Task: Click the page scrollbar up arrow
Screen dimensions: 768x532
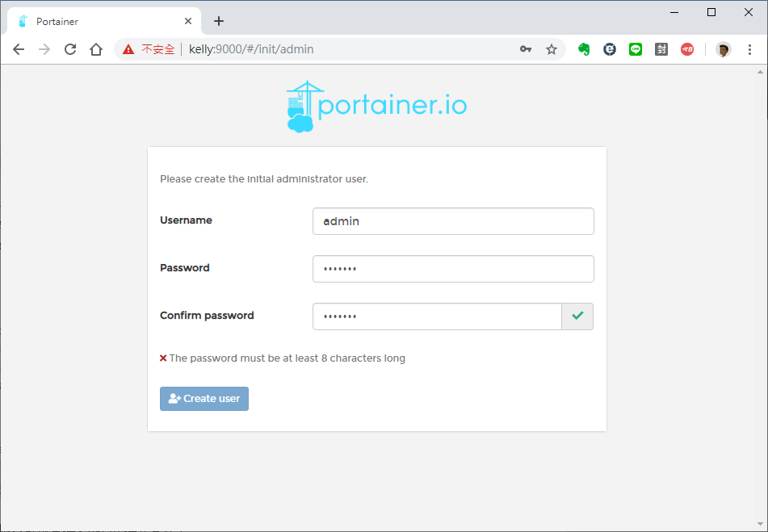Action: coord(760,72)
